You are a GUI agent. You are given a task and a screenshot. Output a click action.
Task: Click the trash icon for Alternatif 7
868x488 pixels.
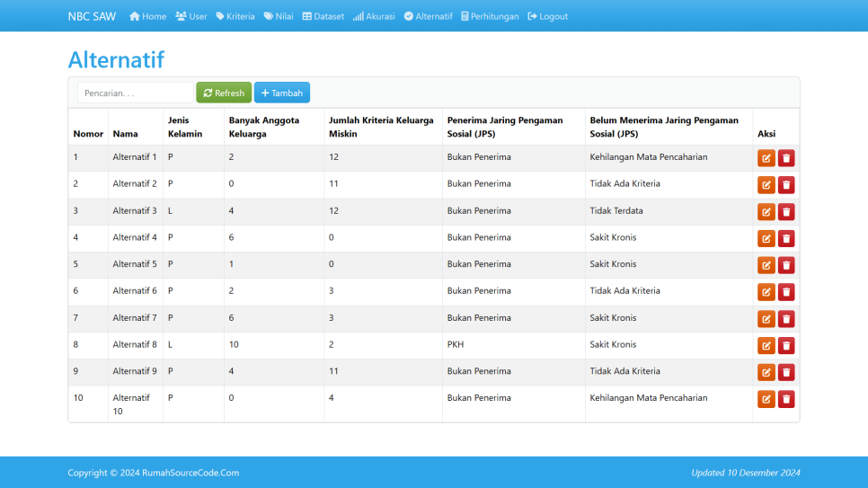pos(786,319)
